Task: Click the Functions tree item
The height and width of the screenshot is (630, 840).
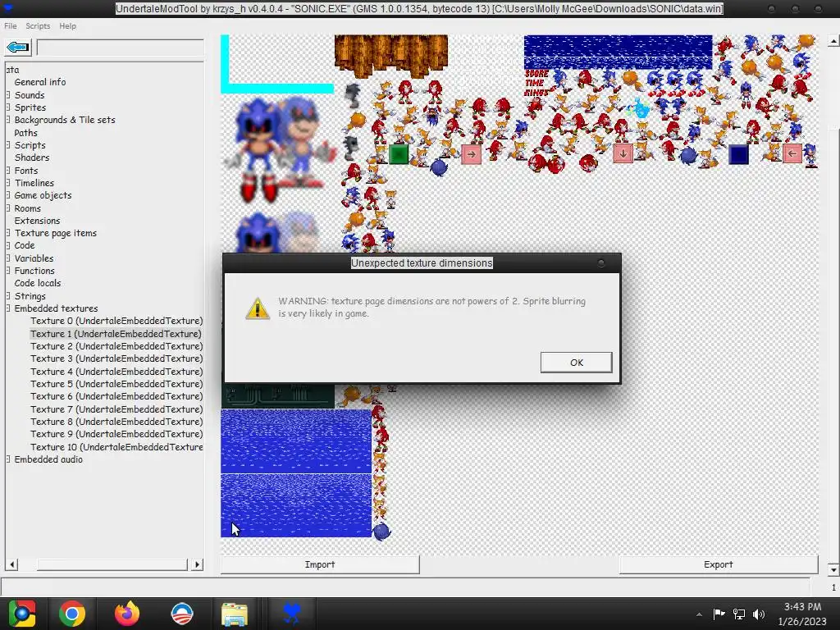Action: click(34, 271)
